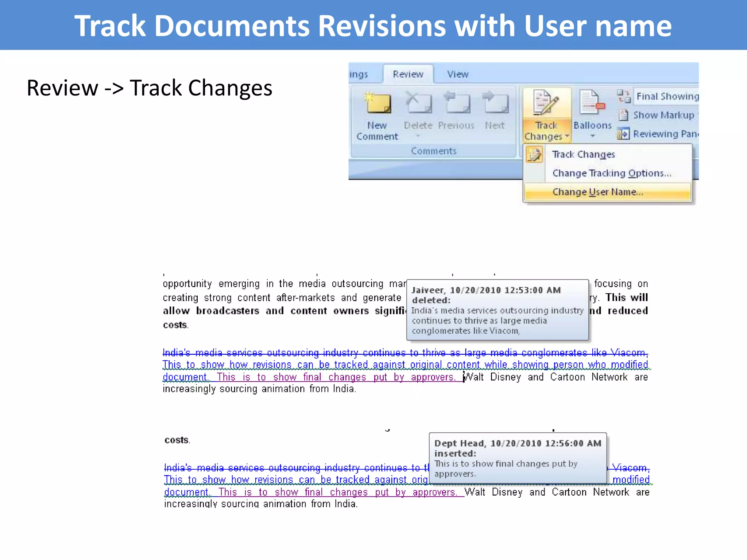Select Change User Name menu item
Screen dimensions: 747x560
[x=597, y=192]
